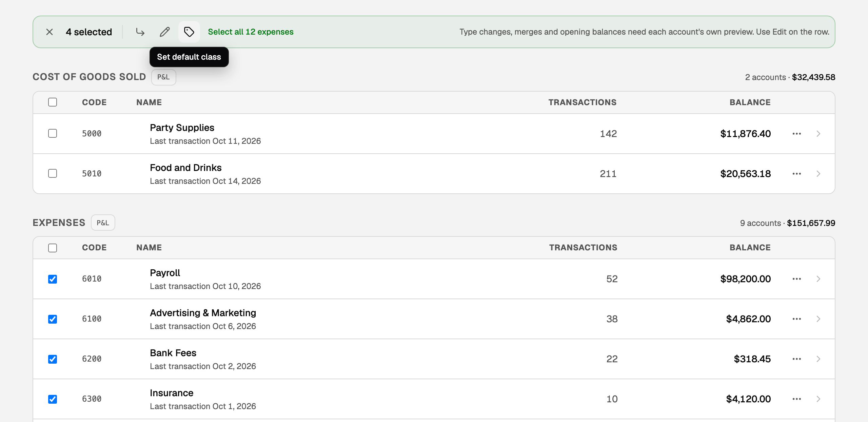Expand Food and Drinks account chevron
Viewport: 868px width, 422px height.
coord(818,174)
